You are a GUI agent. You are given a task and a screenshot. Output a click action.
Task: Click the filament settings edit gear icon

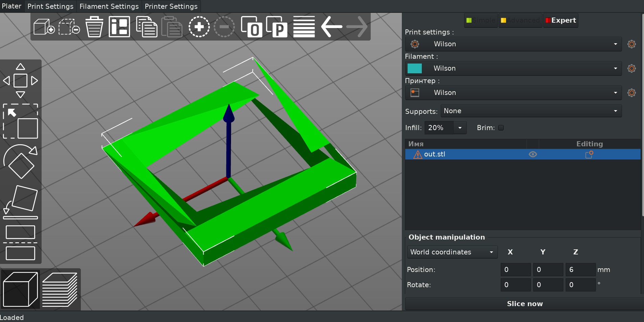click(x=631, y=68)
